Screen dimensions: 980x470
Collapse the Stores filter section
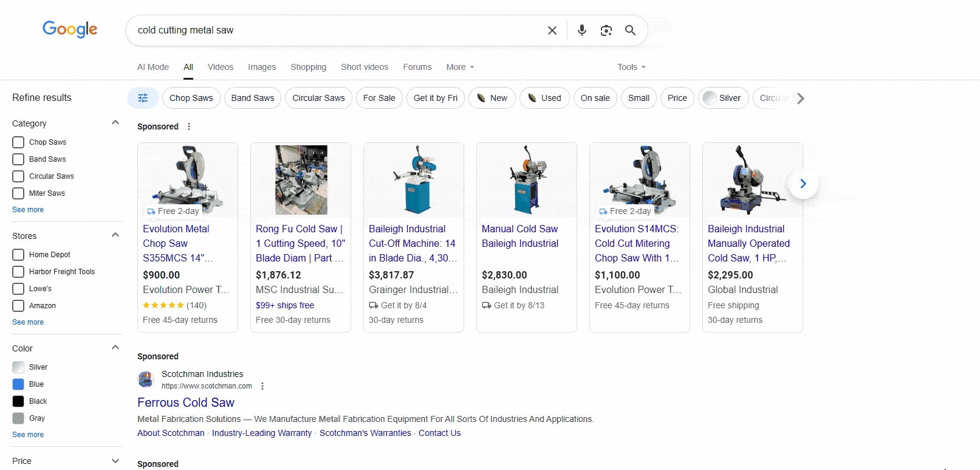(x=115, y=235)
